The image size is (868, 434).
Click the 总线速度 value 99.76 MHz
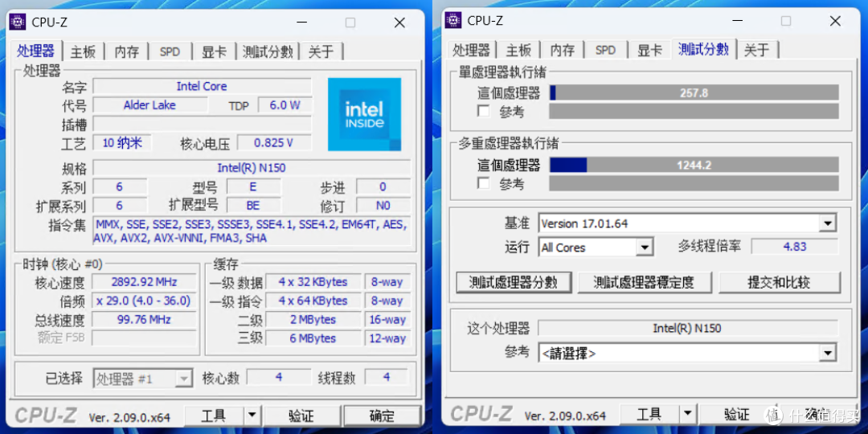click(x=144, y=319)
